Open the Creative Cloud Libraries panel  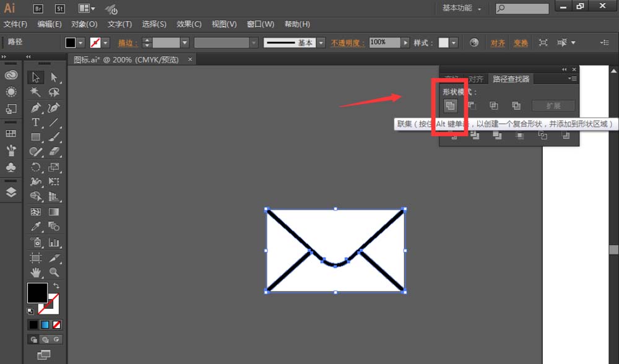pos(11,75)
